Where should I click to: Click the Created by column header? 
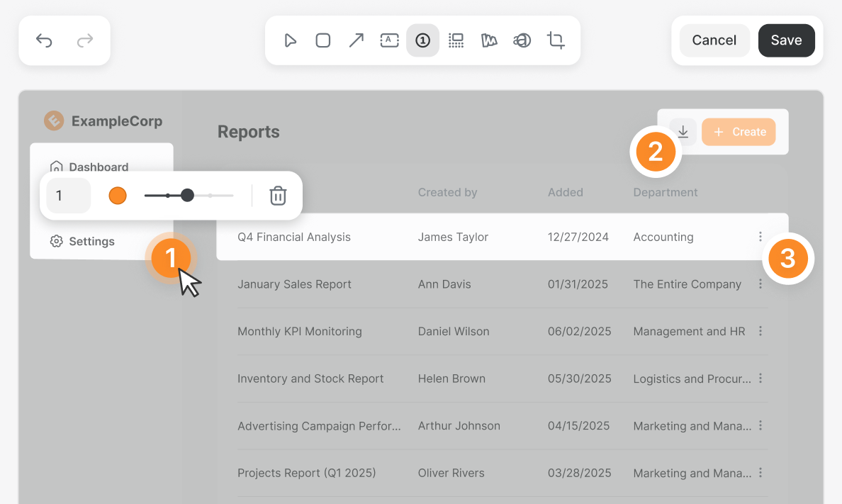pyautogui.click(x=447, y=192)
